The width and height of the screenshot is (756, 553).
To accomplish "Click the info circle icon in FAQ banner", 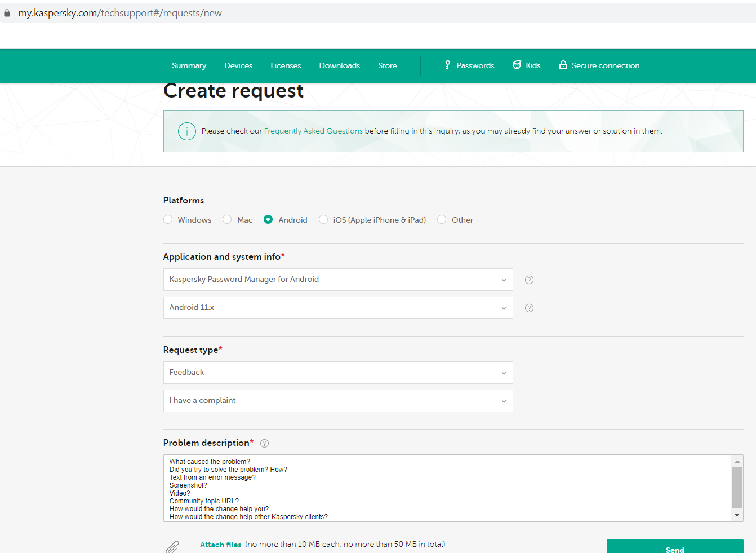I will click(x=187, y=131).
